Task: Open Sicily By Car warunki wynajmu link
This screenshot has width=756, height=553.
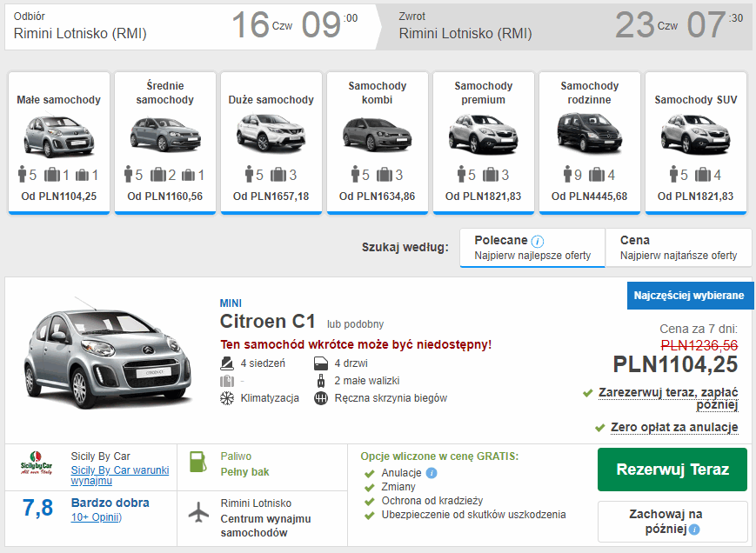Action: point(119,475)
